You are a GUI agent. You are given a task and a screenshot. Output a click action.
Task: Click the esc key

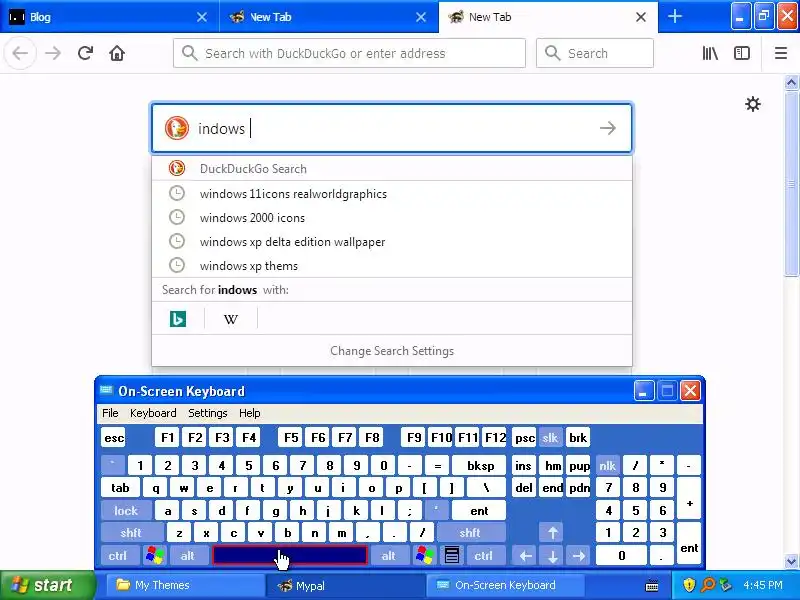(113, 437)
